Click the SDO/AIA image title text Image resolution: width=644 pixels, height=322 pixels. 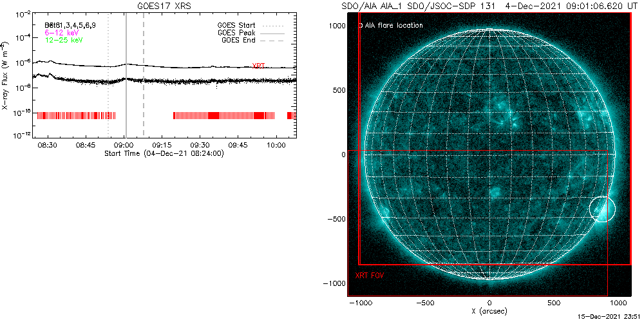click(x=489, y=6)
